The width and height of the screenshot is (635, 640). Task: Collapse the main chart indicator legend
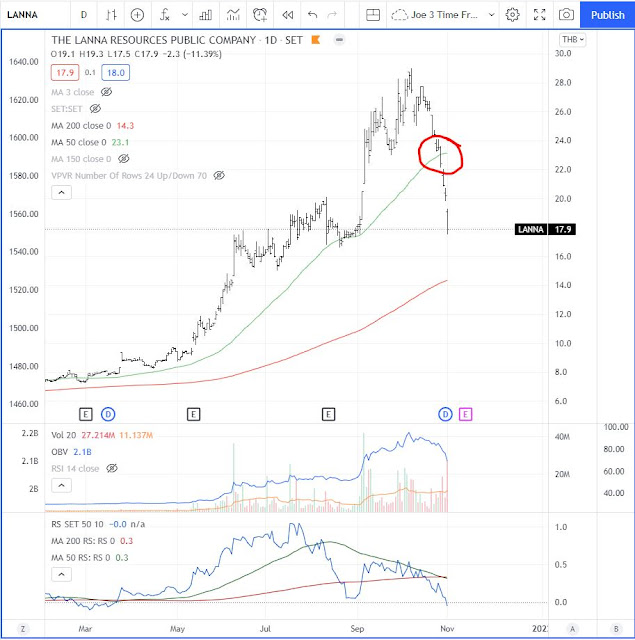tap(62, 192)
